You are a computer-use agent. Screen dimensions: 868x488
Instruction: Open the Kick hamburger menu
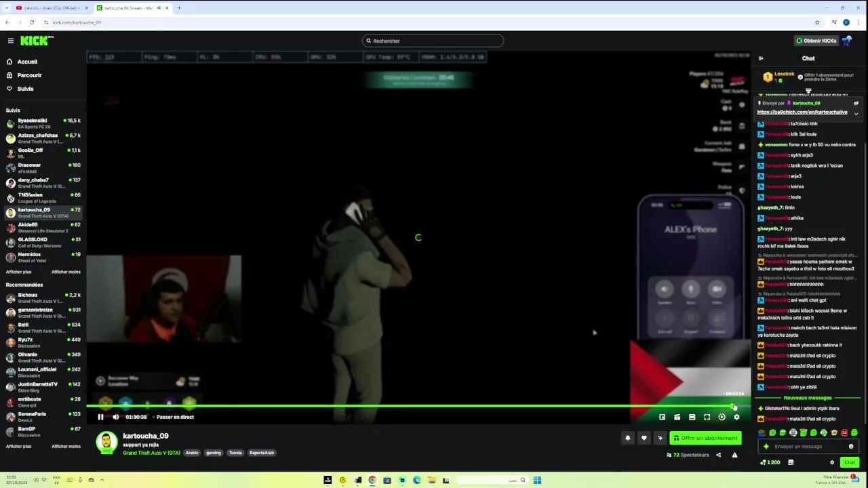click(x=10, y=41)
